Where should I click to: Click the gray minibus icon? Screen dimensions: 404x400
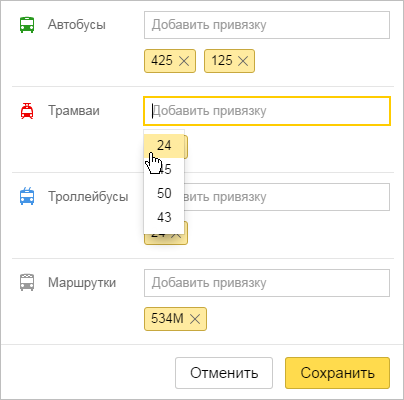(x=27, y=282)
